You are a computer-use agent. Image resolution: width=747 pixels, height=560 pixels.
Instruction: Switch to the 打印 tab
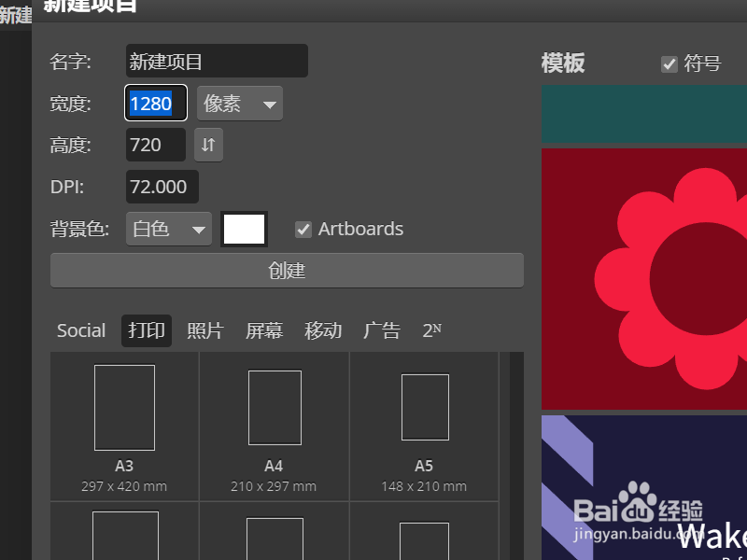coord(147,330)
